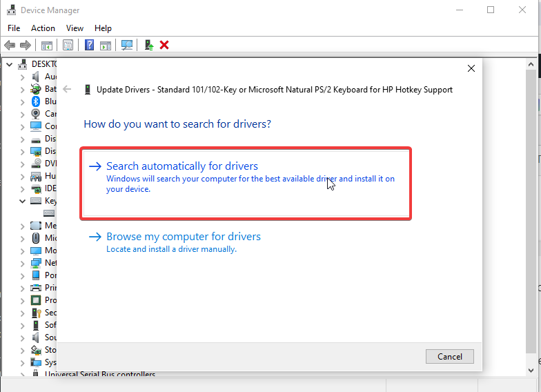541x392 pixels.
Task: Collapse the DESKTOP root node
Action: pyautogui.click(x=10, y=65)
